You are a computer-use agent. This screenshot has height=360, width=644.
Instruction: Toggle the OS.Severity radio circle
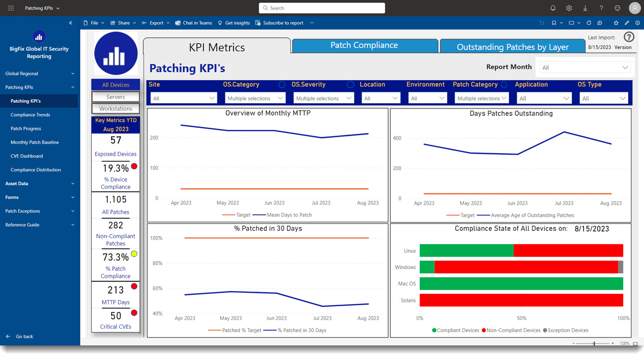(350, 84)
